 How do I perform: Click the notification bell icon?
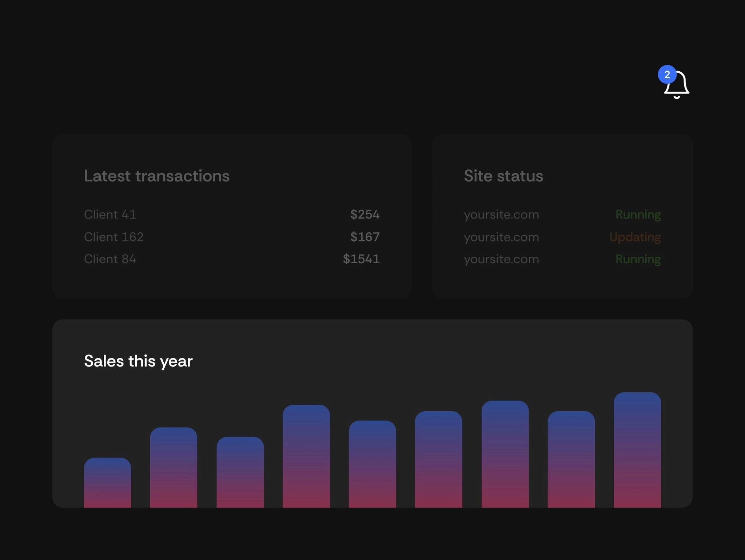click(x=677, y=84)
